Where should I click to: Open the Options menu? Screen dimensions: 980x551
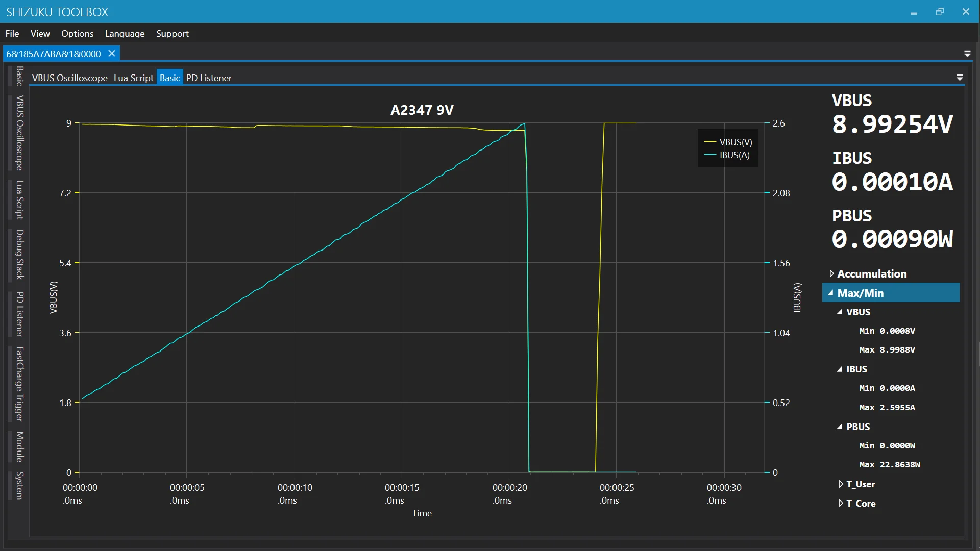tap(77, 34)
